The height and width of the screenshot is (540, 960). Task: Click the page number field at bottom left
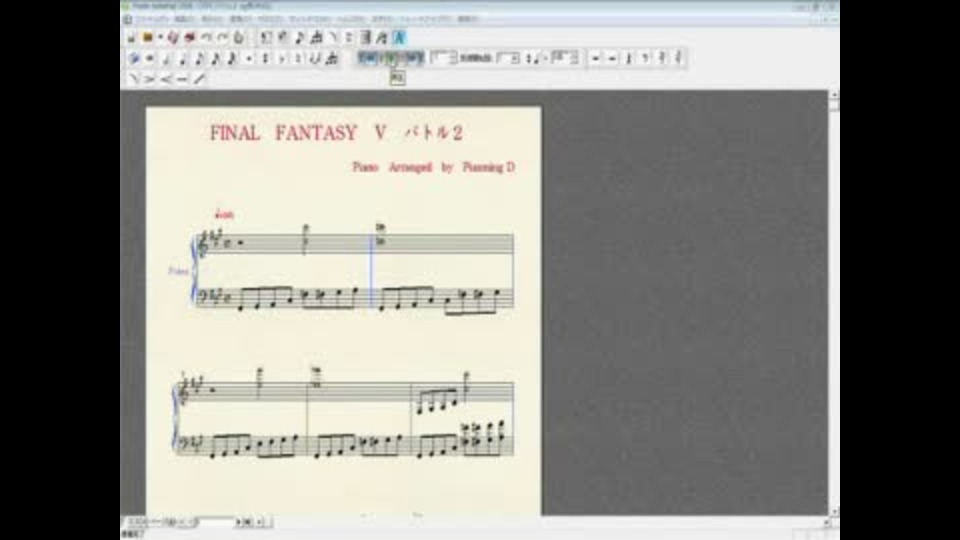click(x=217, y=522)
